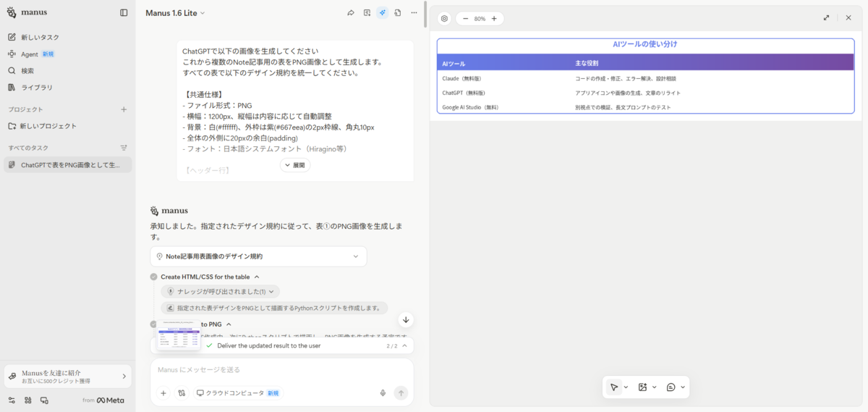Viewport: 868px width, 412px height.
Task: Click the AIツールの使い分け table title
Action: [x=645, y=44]
